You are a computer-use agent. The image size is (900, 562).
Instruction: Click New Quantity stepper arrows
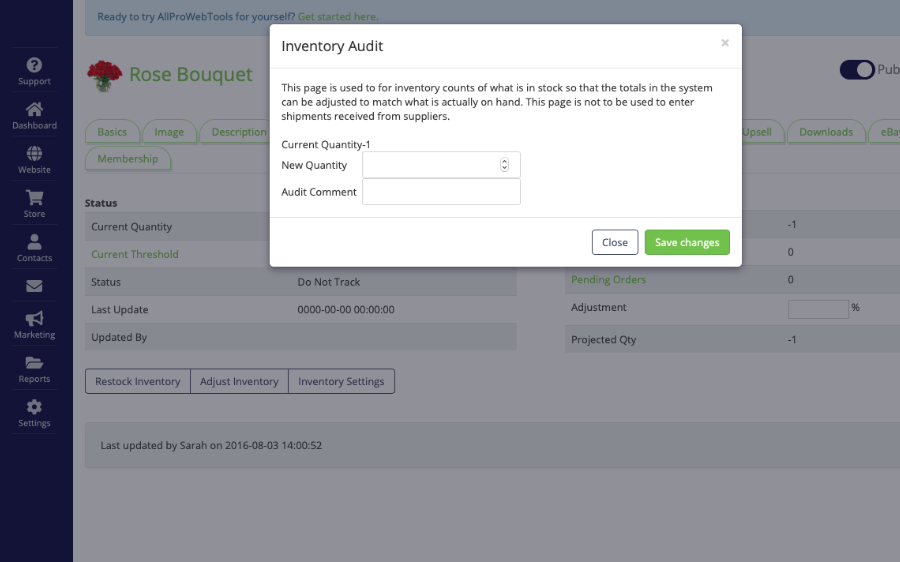coord(504,165)
